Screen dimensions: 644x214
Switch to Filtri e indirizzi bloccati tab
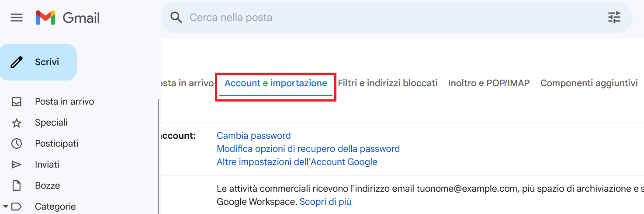(388, 83)
